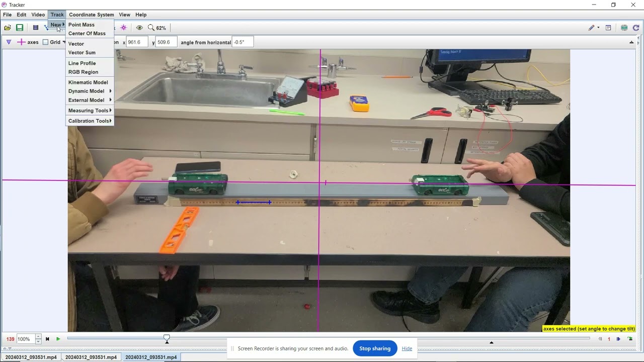Toggle the eye visibility icon in toolbar
This screenshot has height=362, width=644.
tap(139, 28)
